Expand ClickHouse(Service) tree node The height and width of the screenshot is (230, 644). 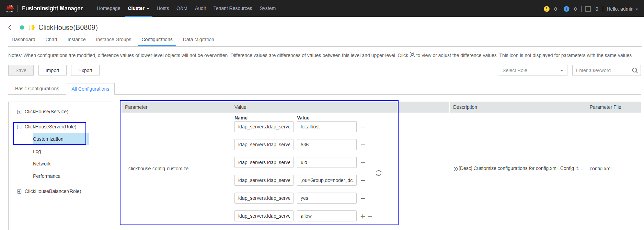click(19, 112)
